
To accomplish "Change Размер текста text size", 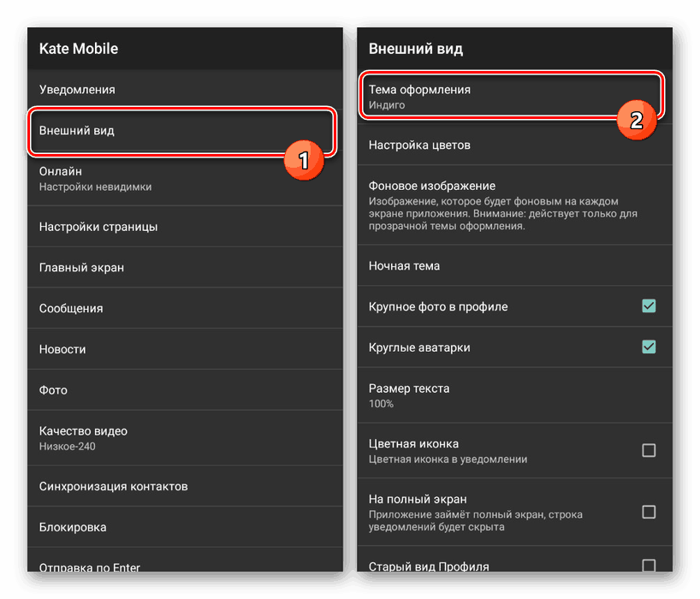I will 409,394.
